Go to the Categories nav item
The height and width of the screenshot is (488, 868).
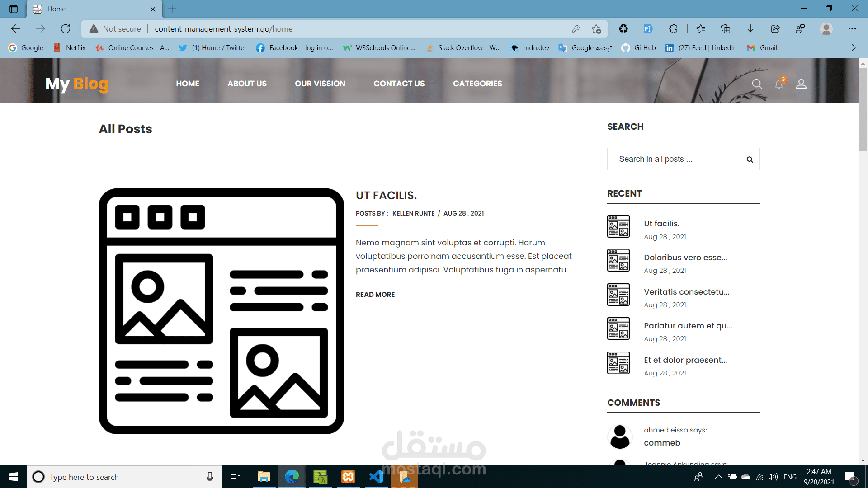477,84
